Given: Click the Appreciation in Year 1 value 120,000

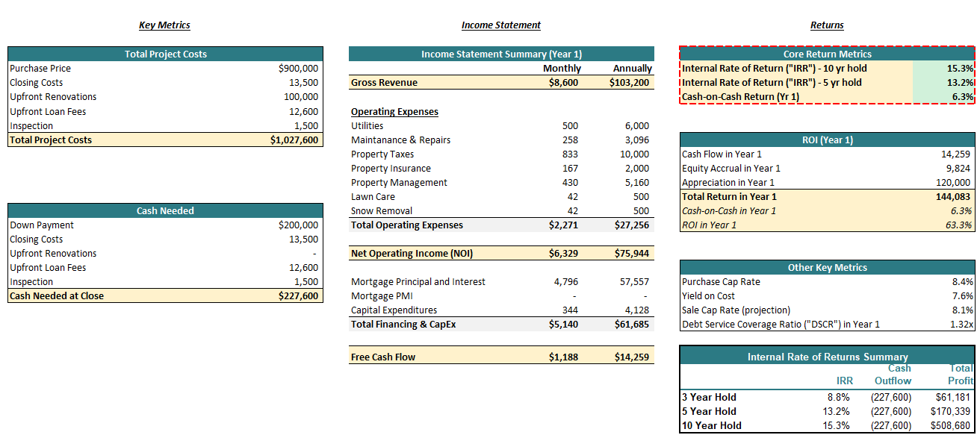Looking at the screenshot, I should 952,183.
